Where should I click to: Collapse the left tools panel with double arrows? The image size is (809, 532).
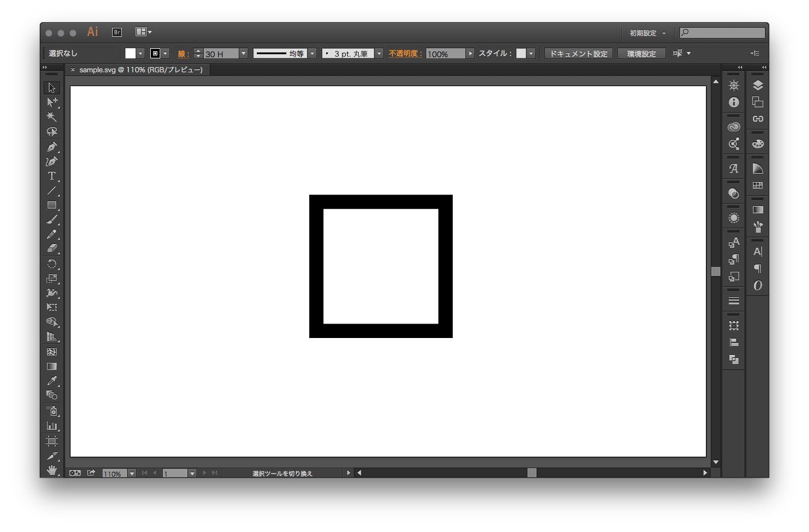(x=45, y=67)
